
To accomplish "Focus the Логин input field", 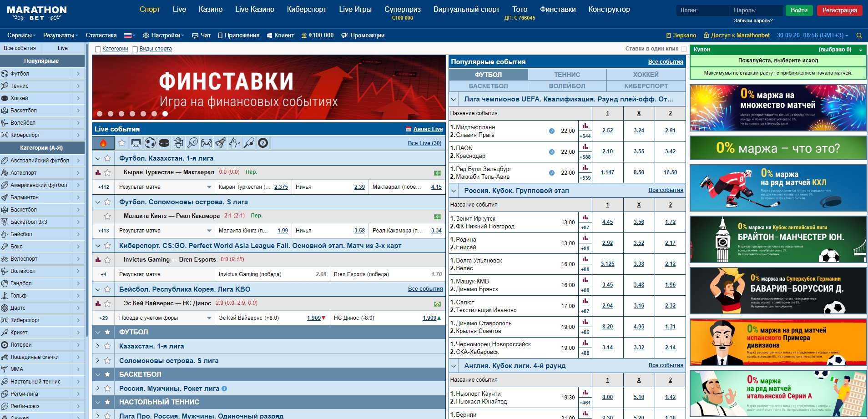I will tap(703, 10).
